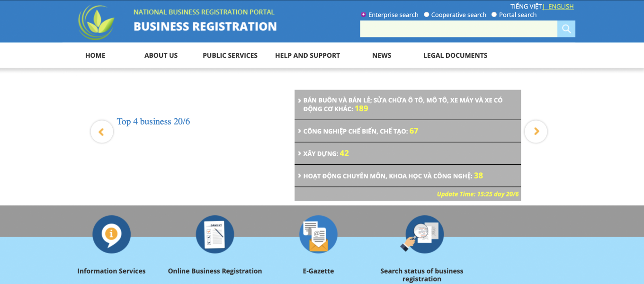Open Search status of business registration icon

pos(422,234)
